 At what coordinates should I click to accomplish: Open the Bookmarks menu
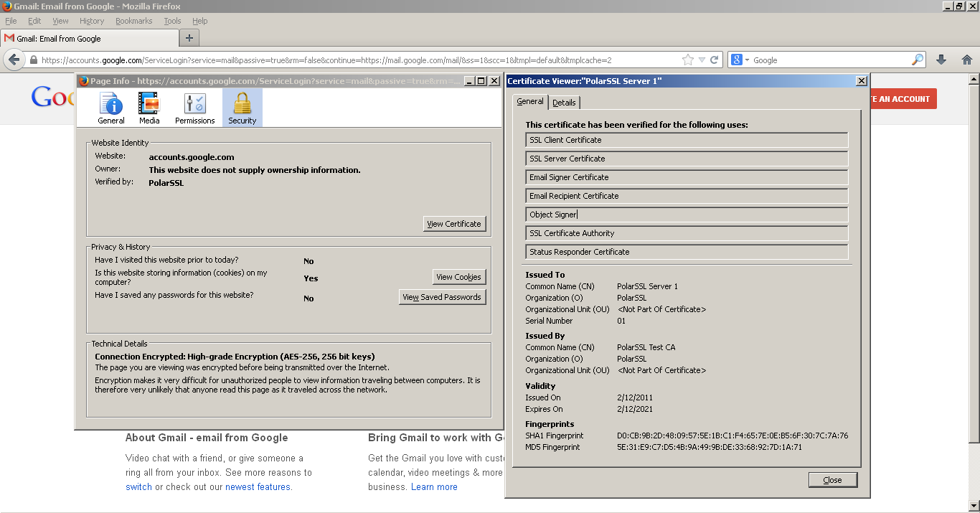click(x=134, y=21)
